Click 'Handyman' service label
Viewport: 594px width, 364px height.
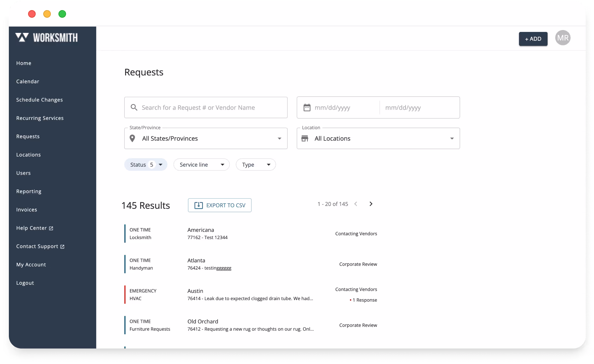coord(141,268)
